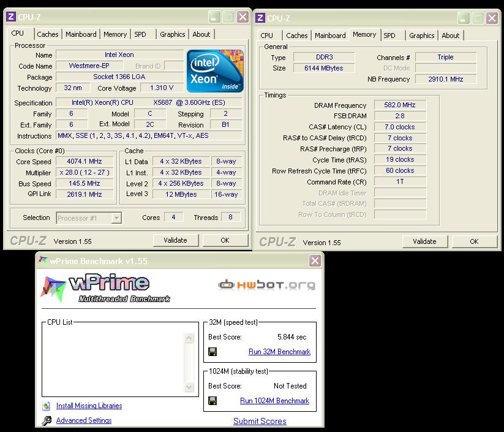
Task: Click the Advanced Settings magnifier key icon
Action: point(47,420)
